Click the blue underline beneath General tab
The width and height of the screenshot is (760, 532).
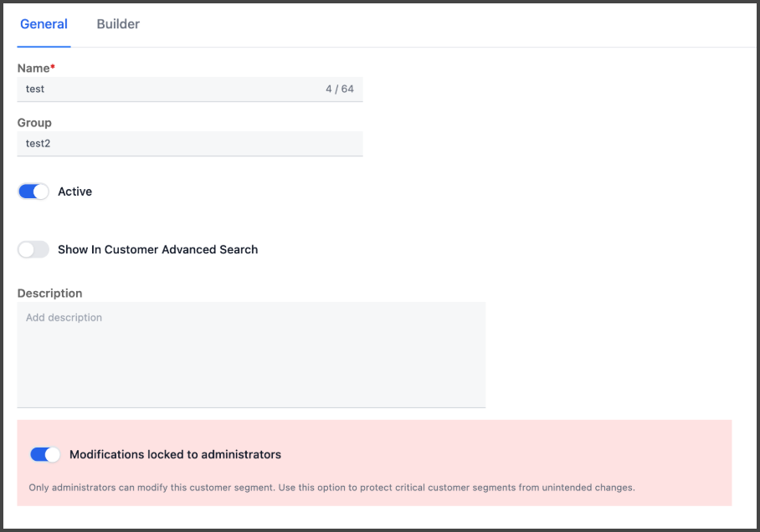click(x=44, y=47)
